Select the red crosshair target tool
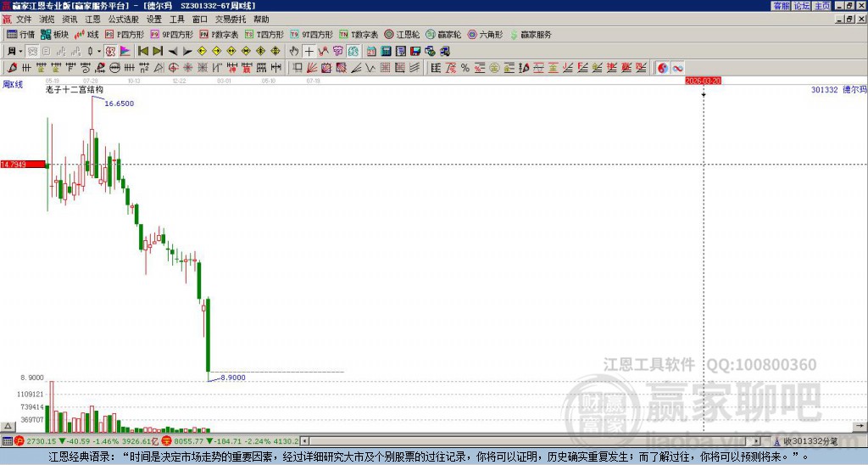Image resolution: width=868 pixels, height=465 pixels. (x=173, y=68)
